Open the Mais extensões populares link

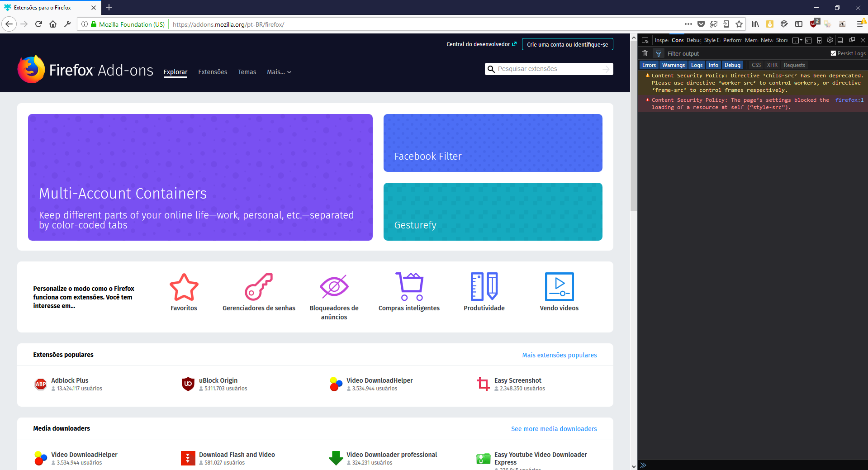tap(559, 355)
